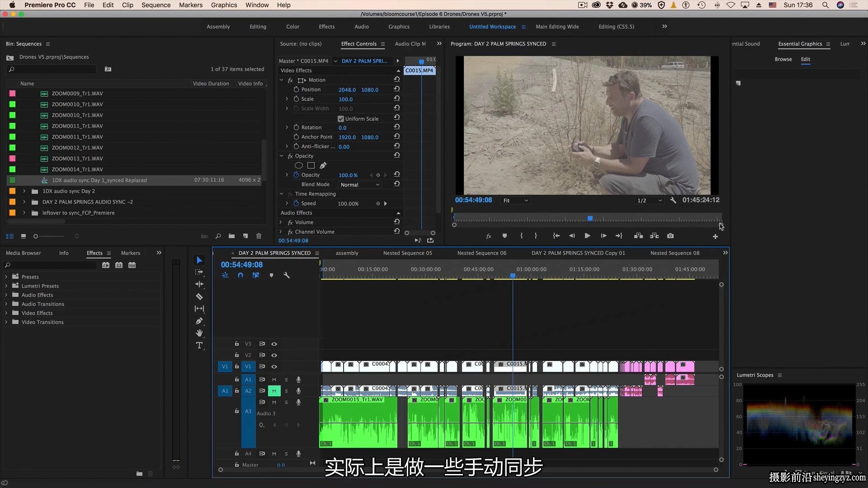Click the bin search input field
868x488 pixels.
52,69
